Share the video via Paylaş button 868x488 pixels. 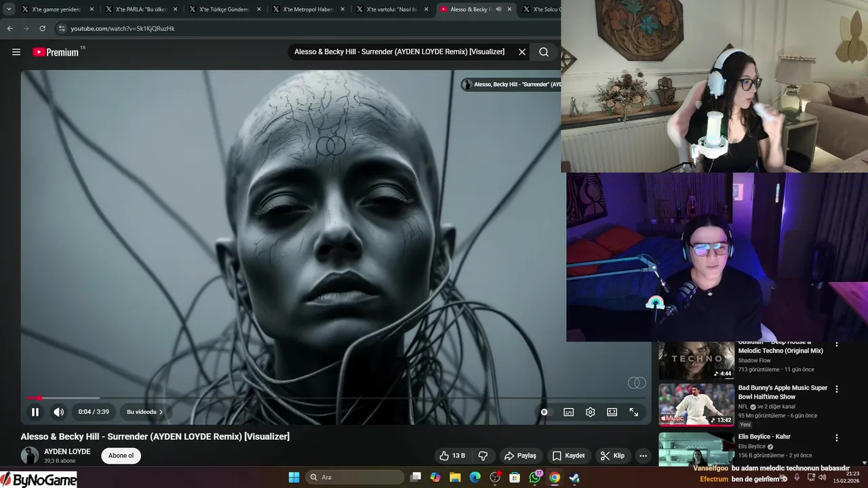point(520,455)
